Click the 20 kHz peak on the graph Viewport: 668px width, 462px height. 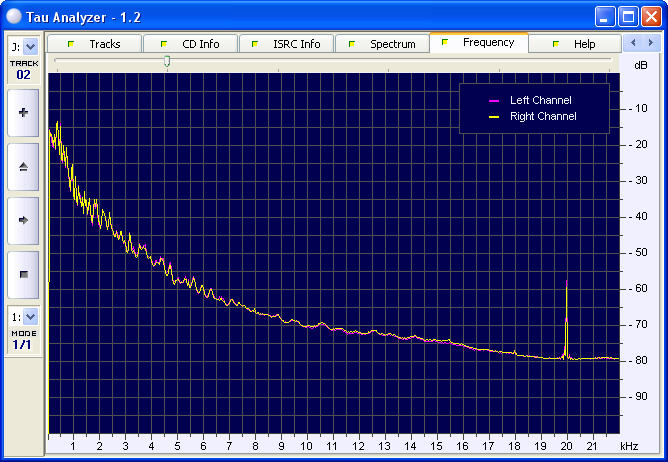567,282
